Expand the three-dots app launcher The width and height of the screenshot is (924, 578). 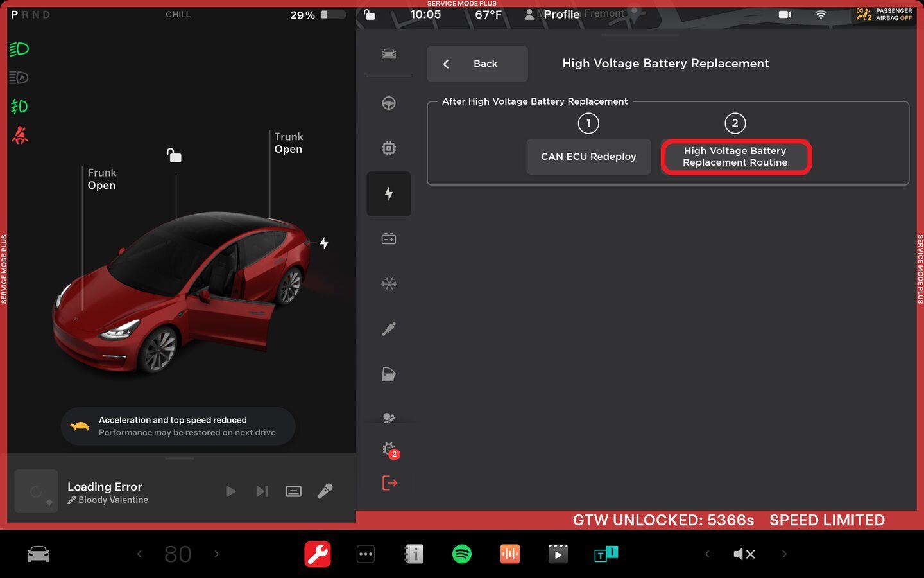366,554
